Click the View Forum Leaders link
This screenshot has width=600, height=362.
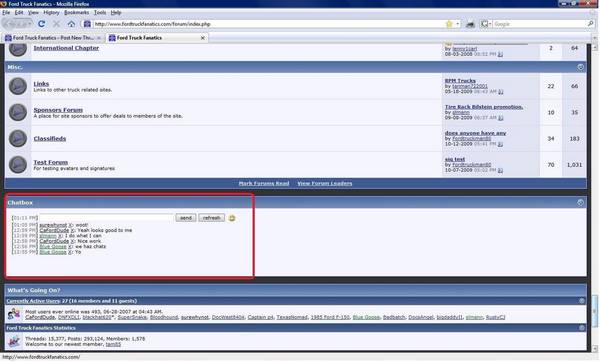(324, 183)
